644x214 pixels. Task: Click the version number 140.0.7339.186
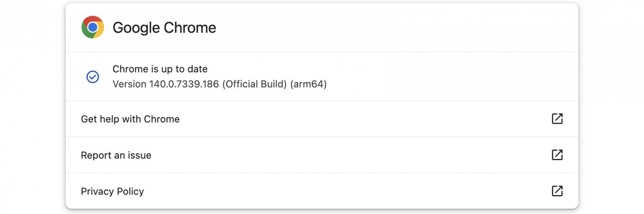coord(184,84)
